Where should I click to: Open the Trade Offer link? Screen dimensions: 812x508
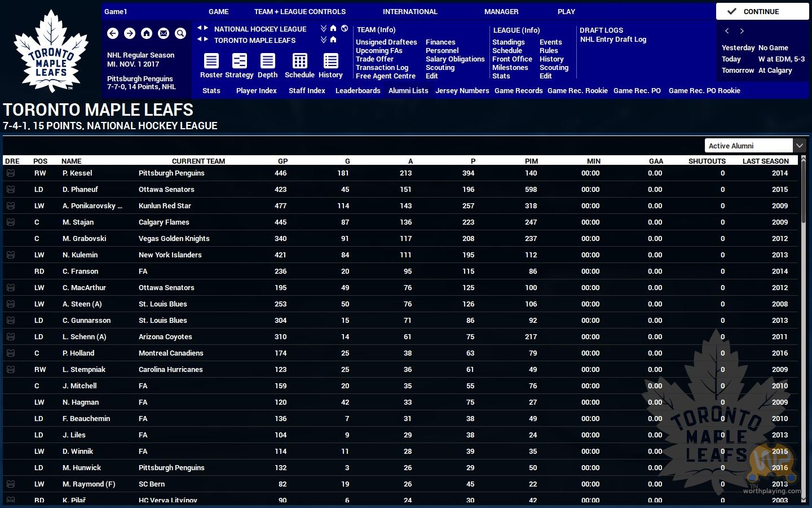tap(374, 59)
